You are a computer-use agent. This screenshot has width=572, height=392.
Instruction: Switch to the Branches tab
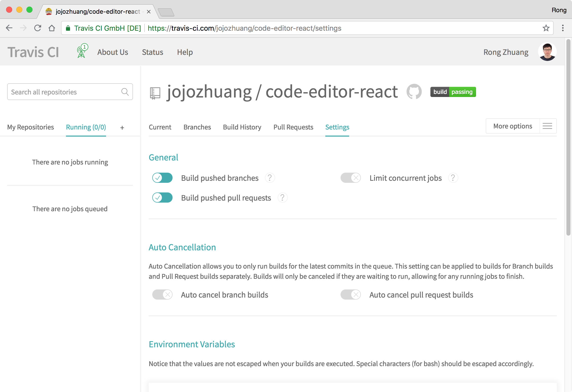click(197, 127)
